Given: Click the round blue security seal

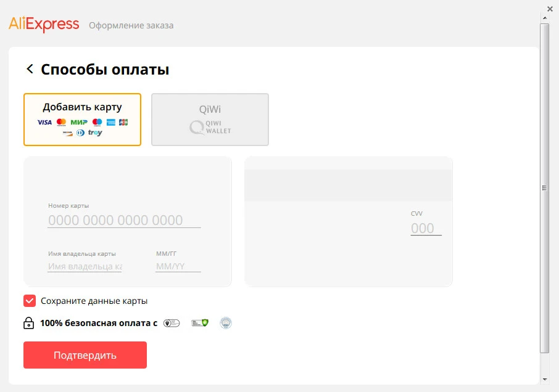Looking at the screenshot, I should [226, 323].
